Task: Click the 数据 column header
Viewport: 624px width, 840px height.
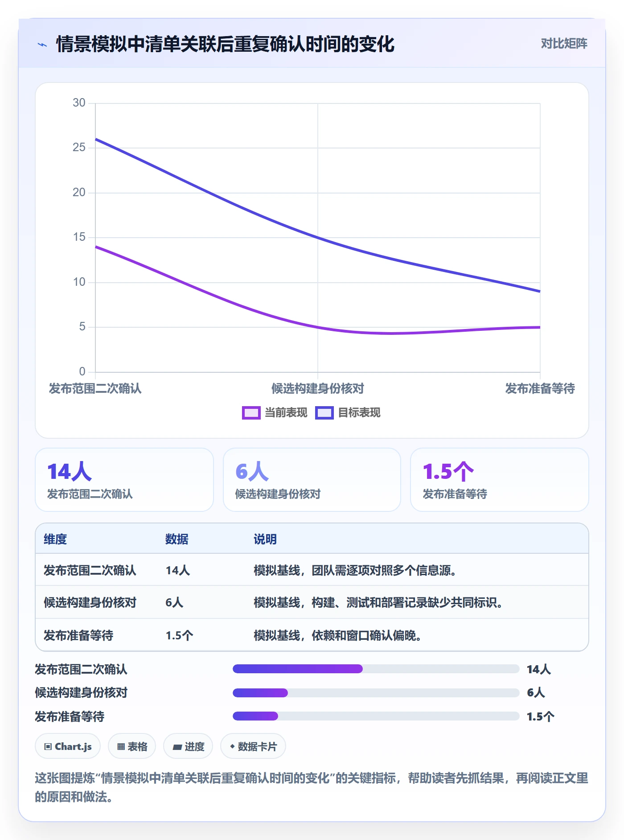Action: [177, 539]
